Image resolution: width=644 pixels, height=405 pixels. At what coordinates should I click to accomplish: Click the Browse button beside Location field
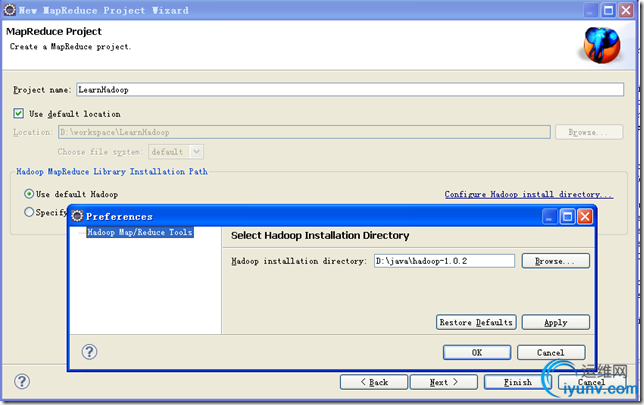click(x=589, y=132)
